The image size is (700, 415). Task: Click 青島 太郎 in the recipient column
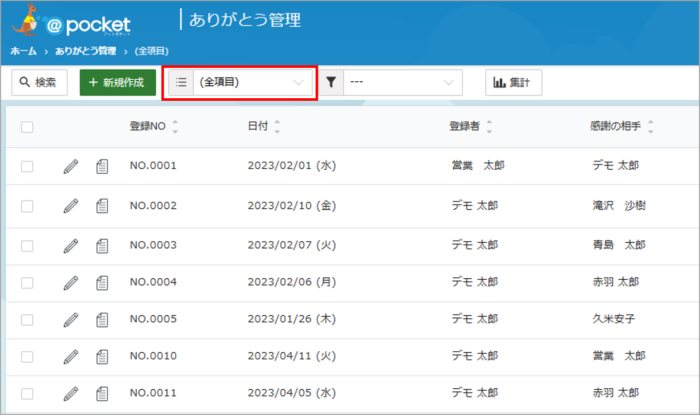(619, 245)
